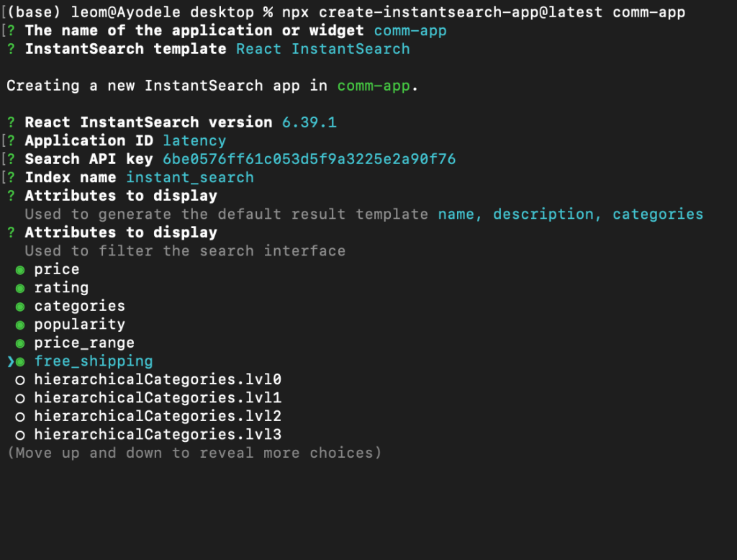Enable the hierarchicalCategories.lvl3 attribute
737x560 pixels.
(x=157, y=434)
